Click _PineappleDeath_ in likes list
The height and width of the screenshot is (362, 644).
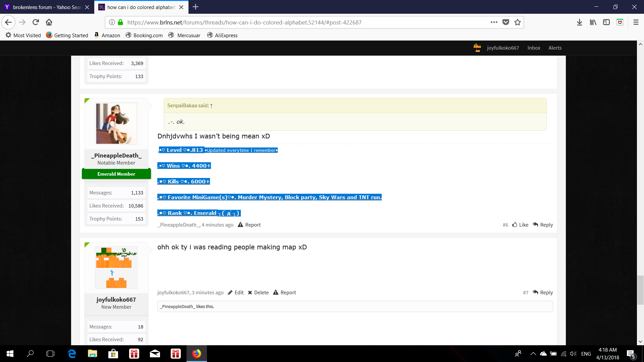pyautogui.click(x=177, y=307)
